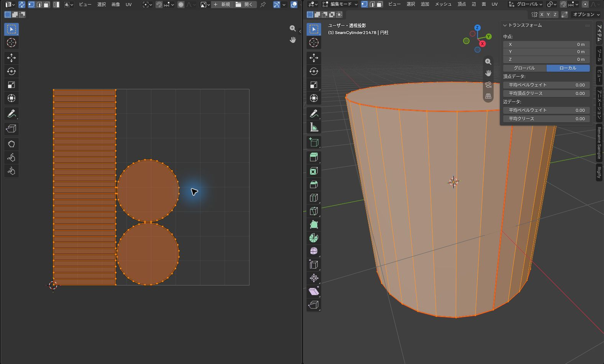Viewport: 604px width, 364px height.
Task: Click 新規 to create new image
Action: tap(222, 5)
